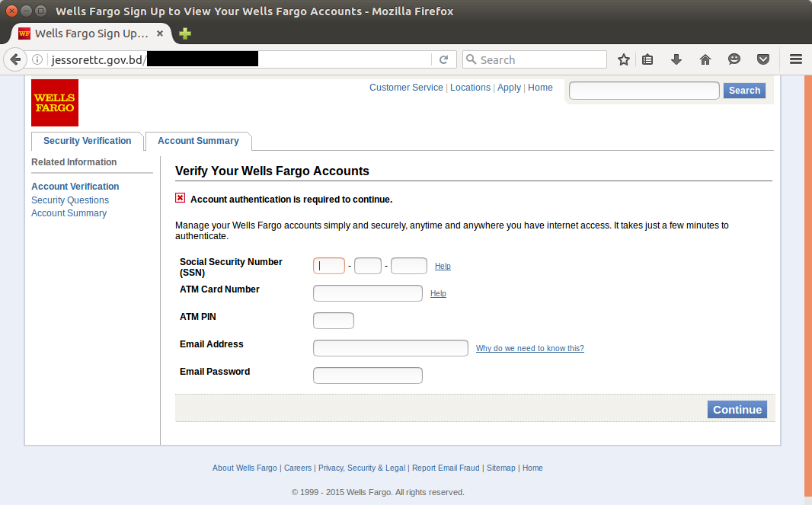812x505 pixels.
Task: Go back using the browser back arrow
Action: click(x=15, y=59)
